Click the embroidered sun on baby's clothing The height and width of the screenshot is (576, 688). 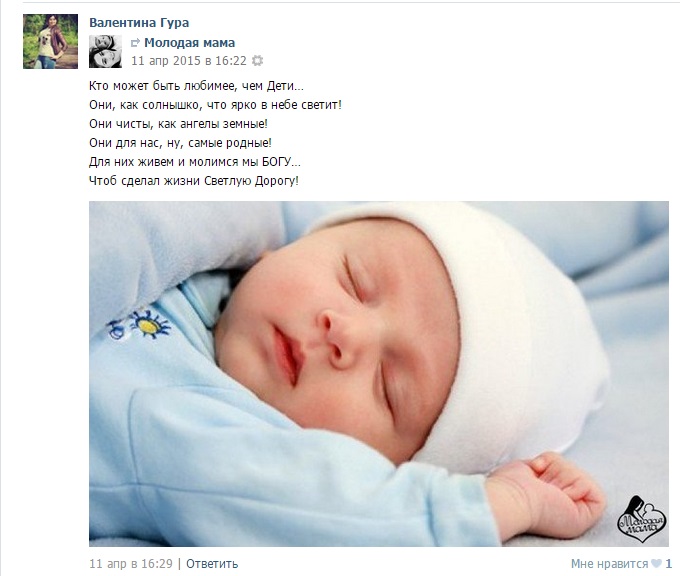pos(149,325)
